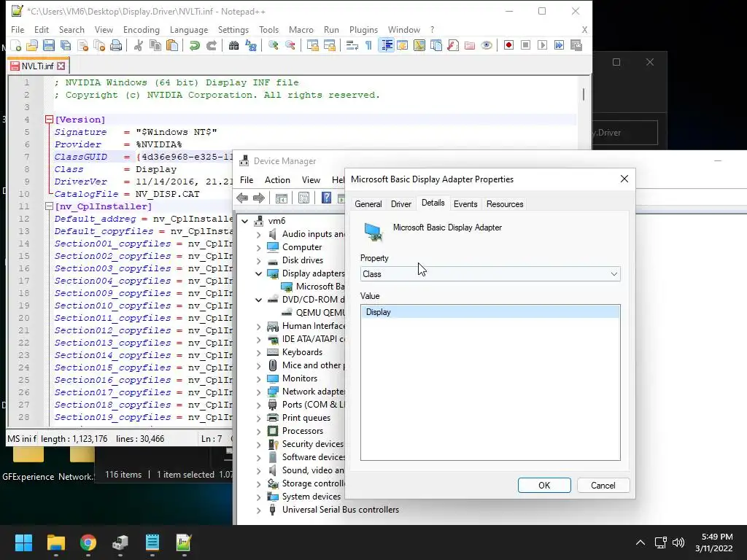
Task: Collapse the vm6 root tree node
Action: (x=245, y=221)
